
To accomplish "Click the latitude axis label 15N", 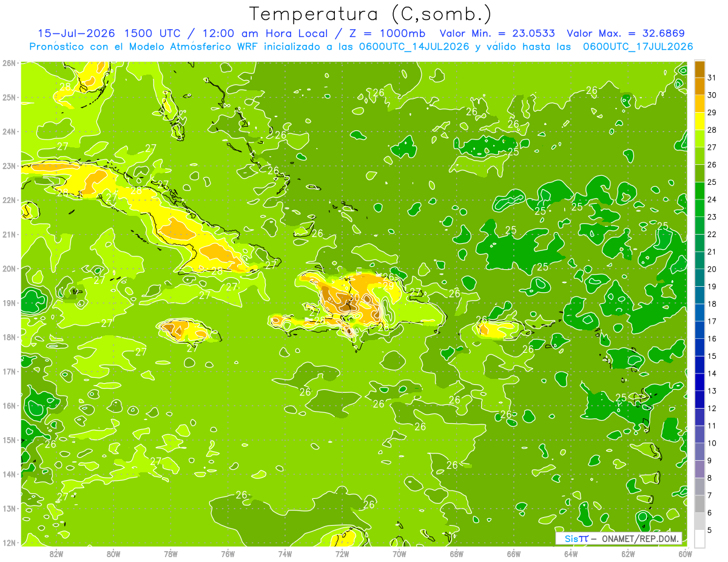I will click(9, 440).
